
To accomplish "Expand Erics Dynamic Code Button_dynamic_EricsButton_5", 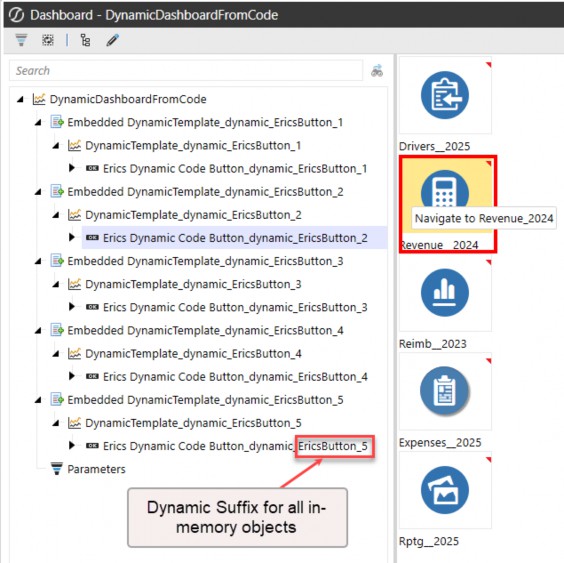I will 72,445.
